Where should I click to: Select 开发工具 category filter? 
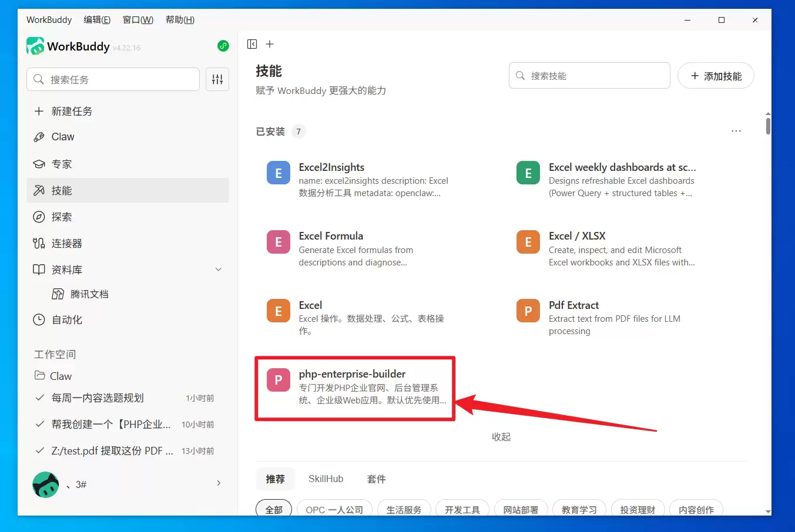pos(462,509)
